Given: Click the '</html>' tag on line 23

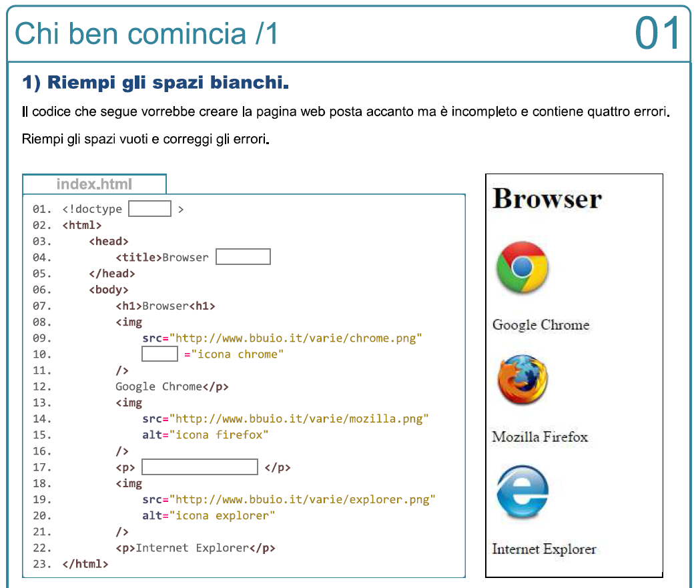Looking at the screenshot, I should tap(85, 564).
